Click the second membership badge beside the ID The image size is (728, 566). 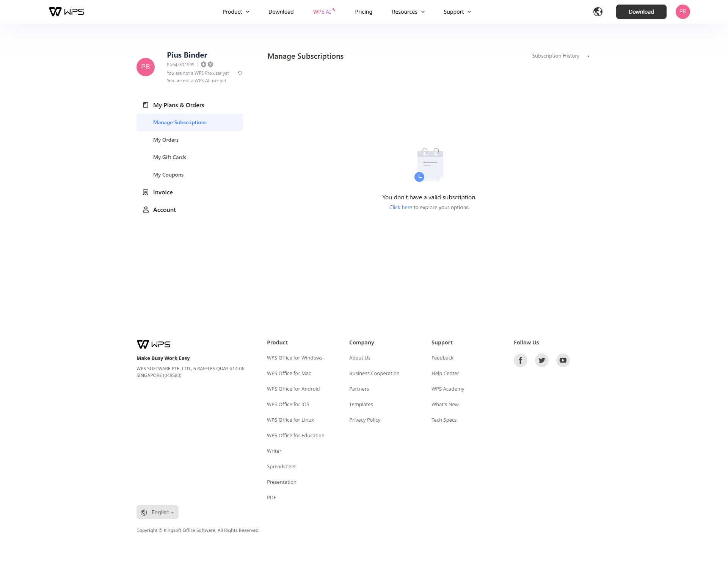pos(210,64)
